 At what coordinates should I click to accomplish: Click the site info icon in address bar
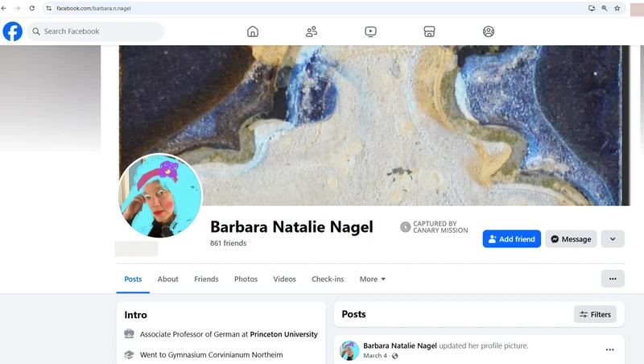pos(49,8)
